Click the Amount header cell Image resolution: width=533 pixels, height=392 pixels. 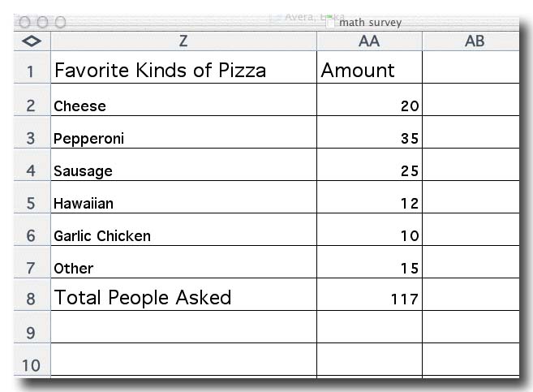(369, 67)
